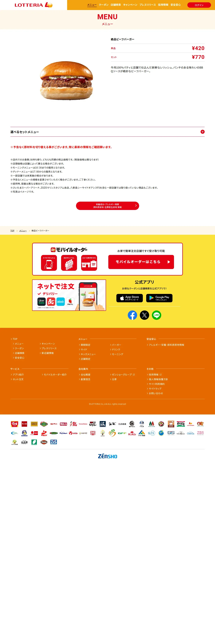Screen dimensions: 215x644
Task: Click the モバイルオーダーはこちら button
Action: [x=141, y=262]
